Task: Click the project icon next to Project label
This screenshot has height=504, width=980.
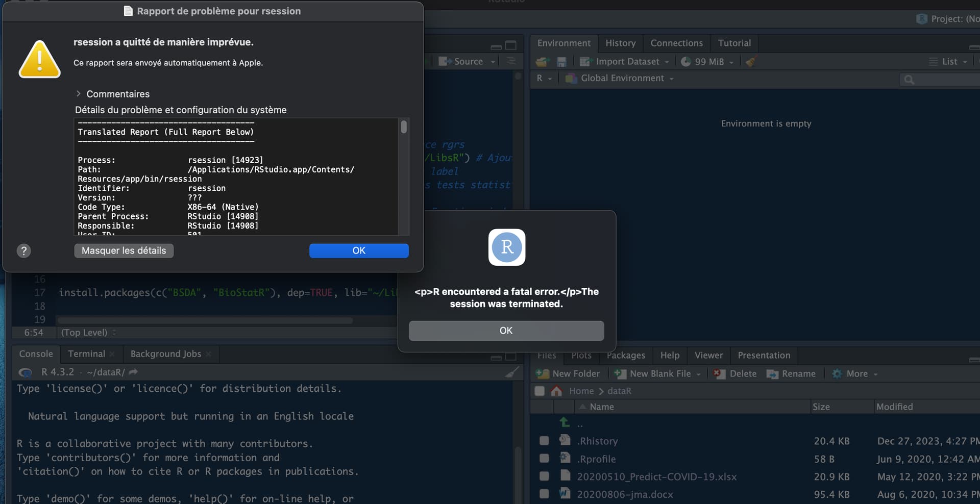Action: click(x=922, y=19)
